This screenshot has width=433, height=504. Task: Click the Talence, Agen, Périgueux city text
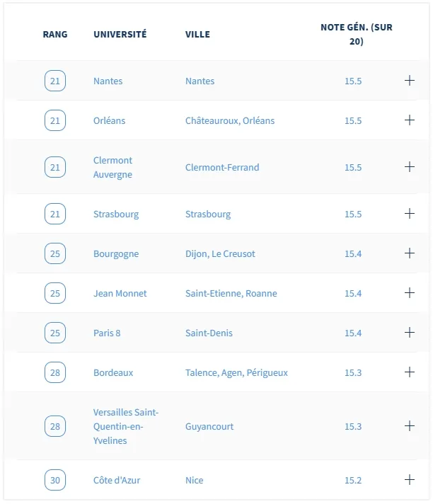tap(236, 372)
